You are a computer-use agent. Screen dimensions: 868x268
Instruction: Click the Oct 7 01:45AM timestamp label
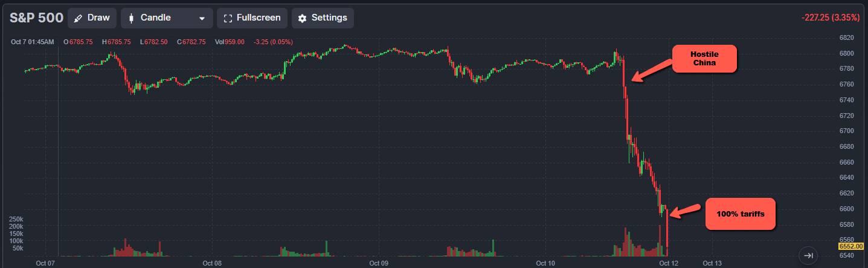pos(33,42)
